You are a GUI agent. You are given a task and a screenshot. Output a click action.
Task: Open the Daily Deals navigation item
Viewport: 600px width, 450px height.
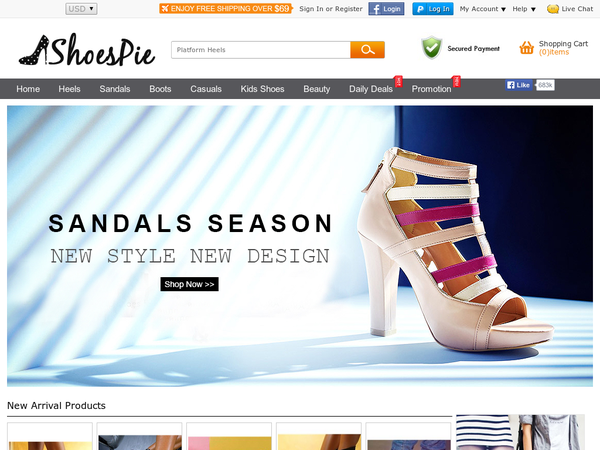(x=371, y=89)
